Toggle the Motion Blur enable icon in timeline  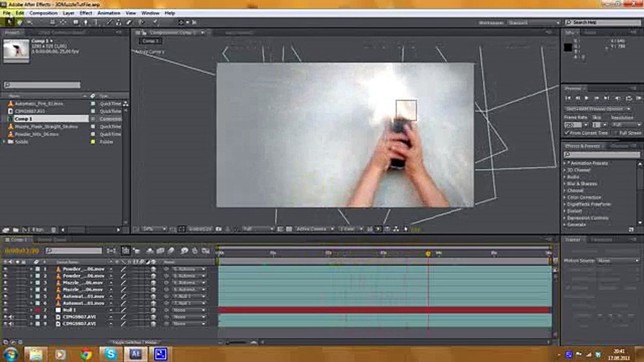[x=171, y=250]
